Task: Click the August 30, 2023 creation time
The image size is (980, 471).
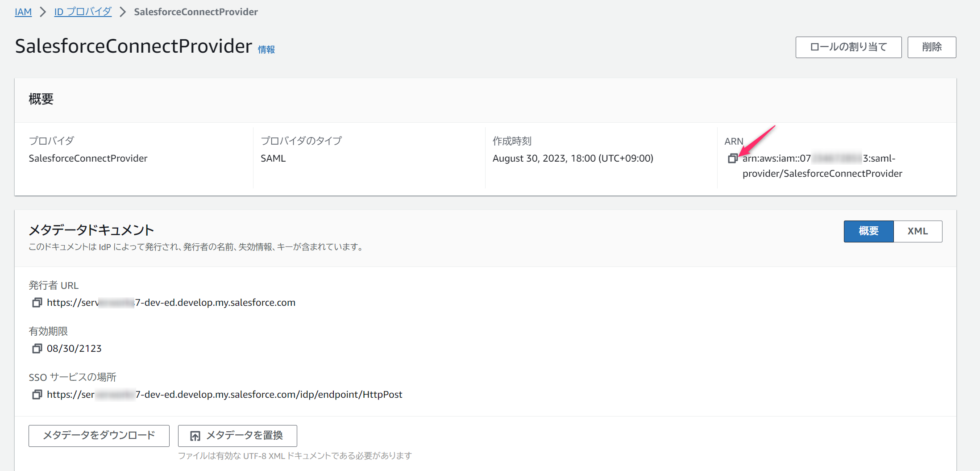Action: [x=573, y=158]
